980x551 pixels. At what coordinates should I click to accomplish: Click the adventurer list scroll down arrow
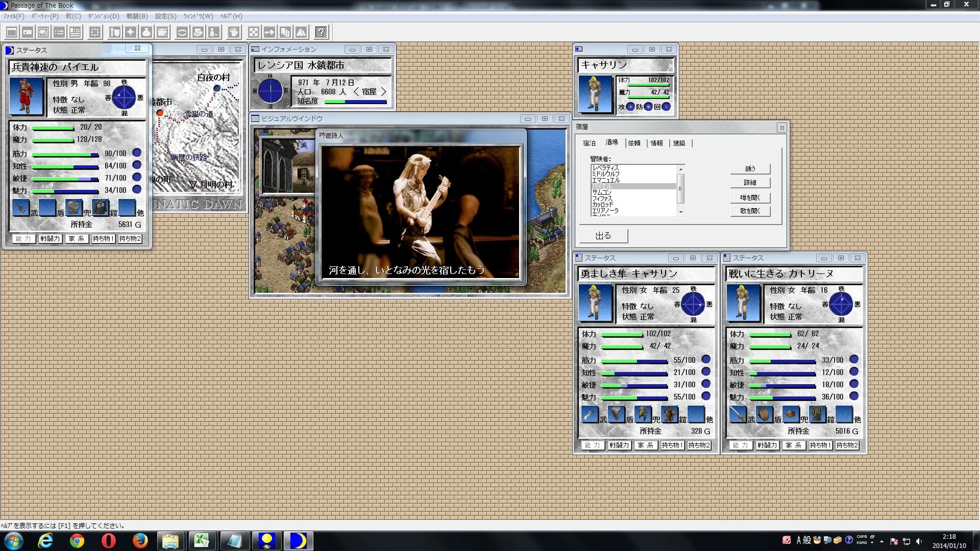[680, 212]
